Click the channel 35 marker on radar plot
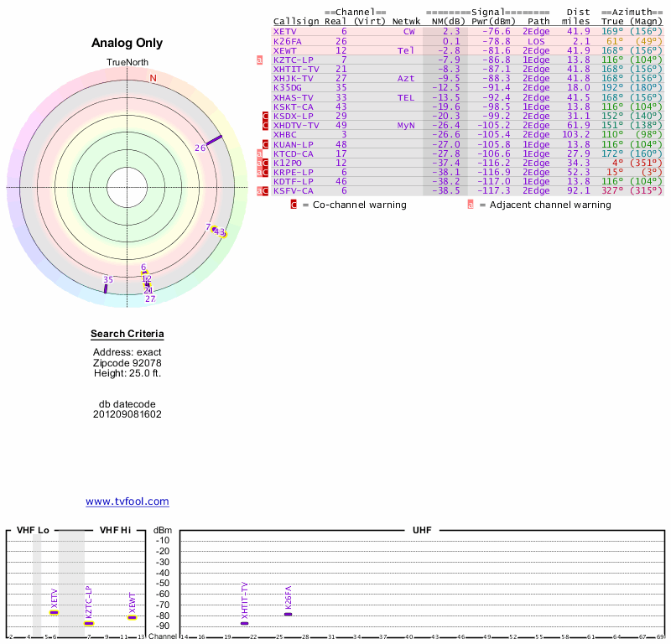 click(x=106, y=288)
